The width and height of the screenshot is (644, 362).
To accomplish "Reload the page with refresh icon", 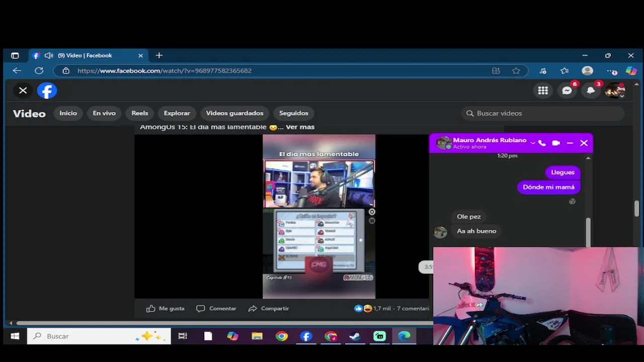I will pos(39,71).
